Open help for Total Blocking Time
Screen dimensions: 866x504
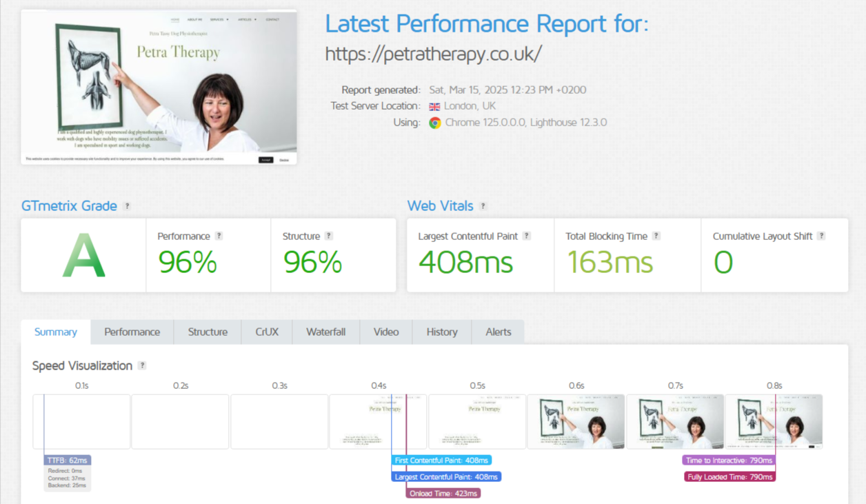click(656, 236)
